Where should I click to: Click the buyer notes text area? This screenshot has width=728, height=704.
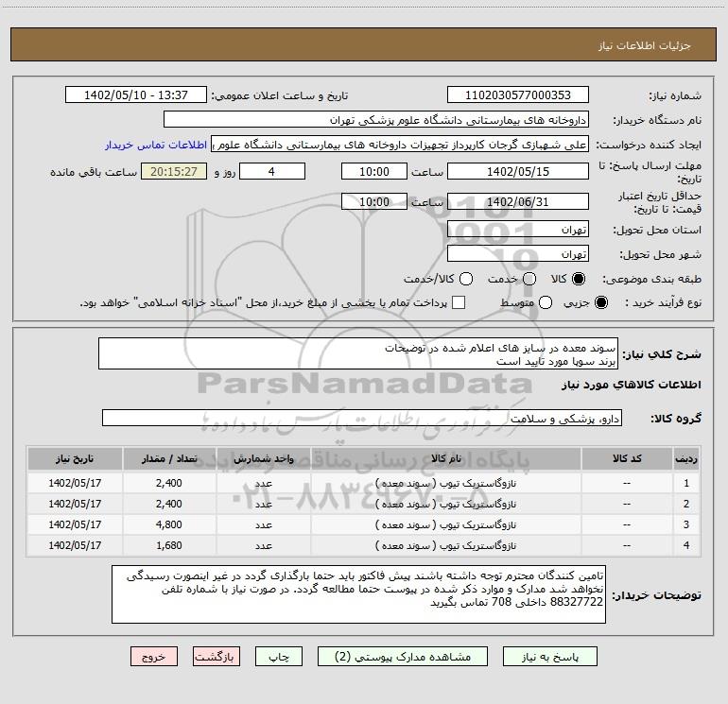pyautogui.click(x=358, y=594)
